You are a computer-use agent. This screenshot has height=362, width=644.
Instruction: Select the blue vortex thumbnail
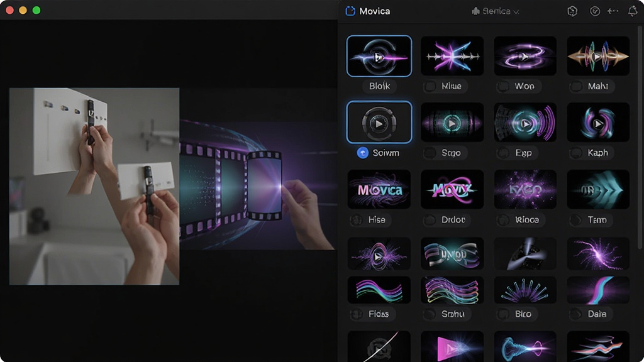(x=525, y=346)
